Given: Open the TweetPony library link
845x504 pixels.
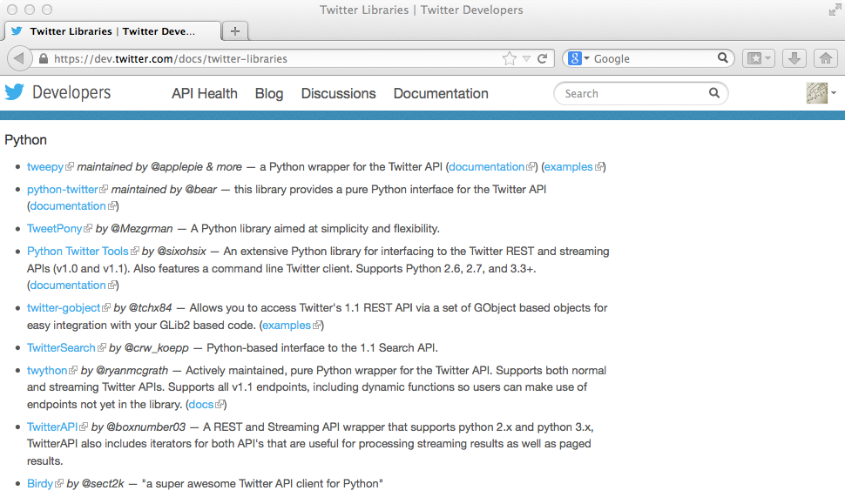Looking at the screenshot, I should 54,229.
